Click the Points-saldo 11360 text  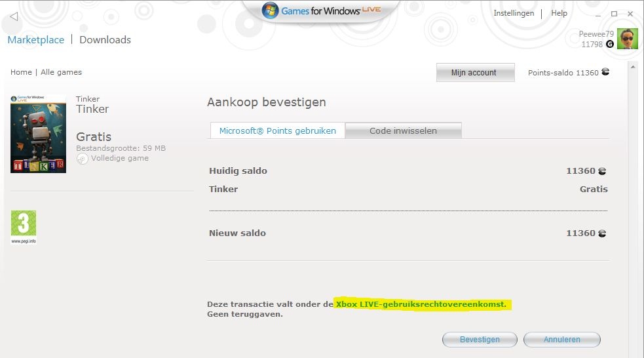coord(563,73)
